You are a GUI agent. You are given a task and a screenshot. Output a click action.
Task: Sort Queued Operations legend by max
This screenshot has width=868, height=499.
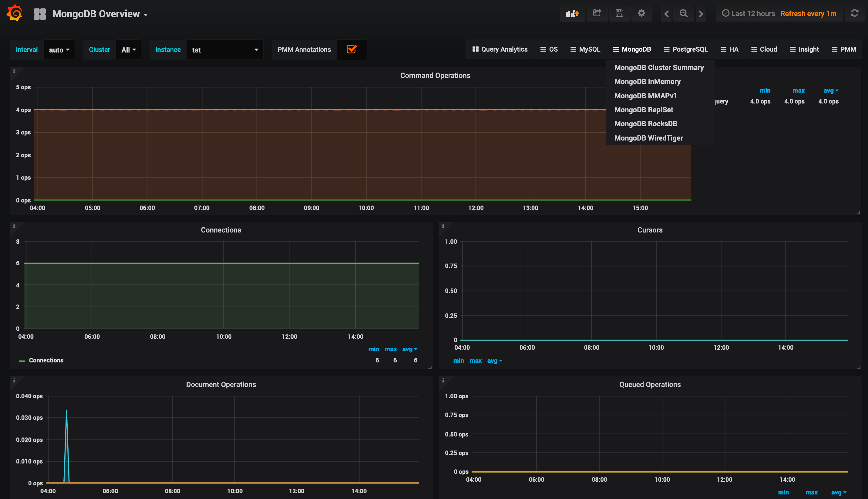(x=812, y=492)
